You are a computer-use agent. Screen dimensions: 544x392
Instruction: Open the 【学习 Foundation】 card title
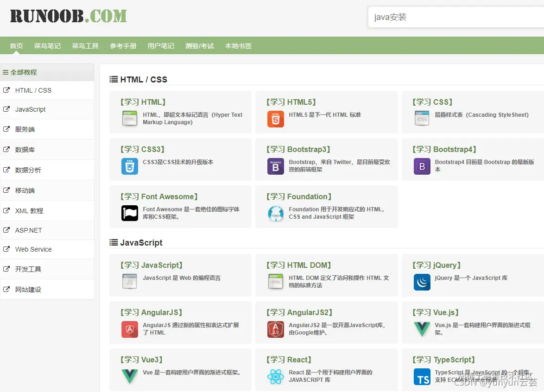[x=299, y=196]
